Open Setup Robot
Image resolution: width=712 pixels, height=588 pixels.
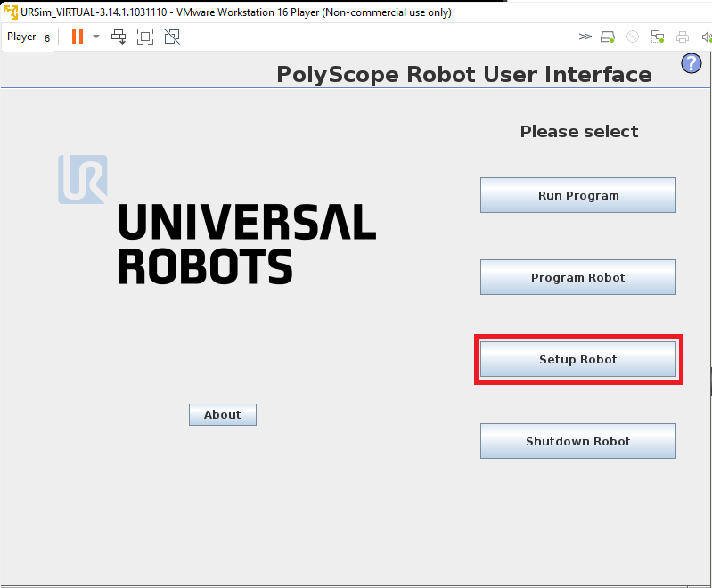click(578, 359)
